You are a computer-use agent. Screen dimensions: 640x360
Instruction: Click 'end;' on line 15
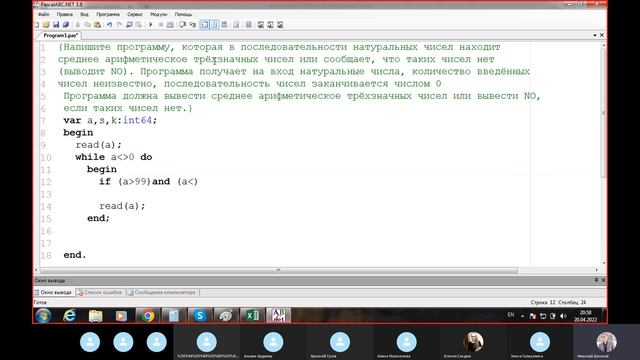(x=98, y=218)
